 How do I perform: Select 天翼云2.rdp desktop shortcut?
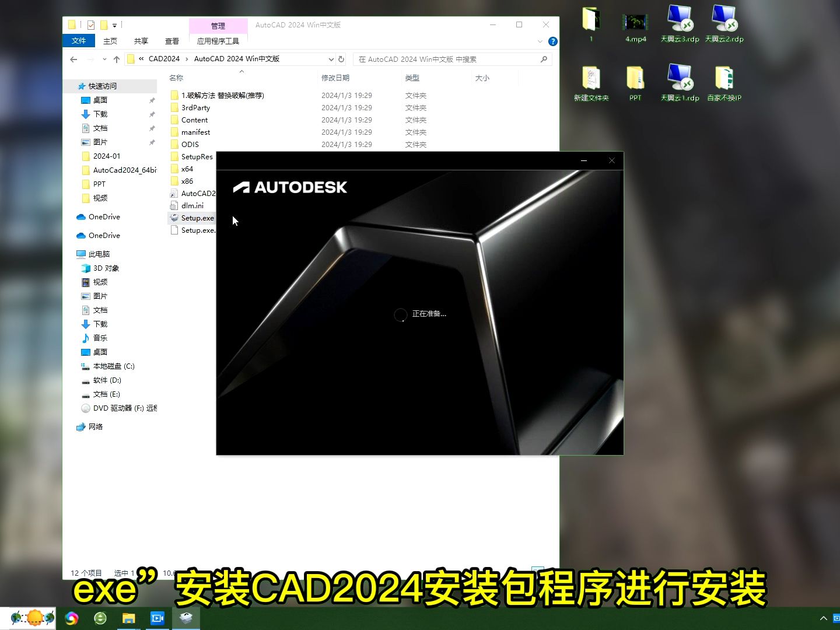724,25
